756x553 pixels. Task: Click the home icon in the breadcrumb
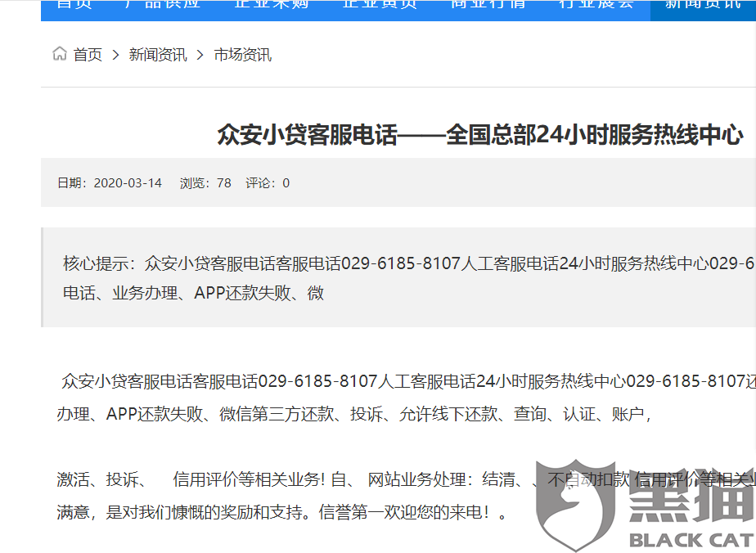pos(60,54)
